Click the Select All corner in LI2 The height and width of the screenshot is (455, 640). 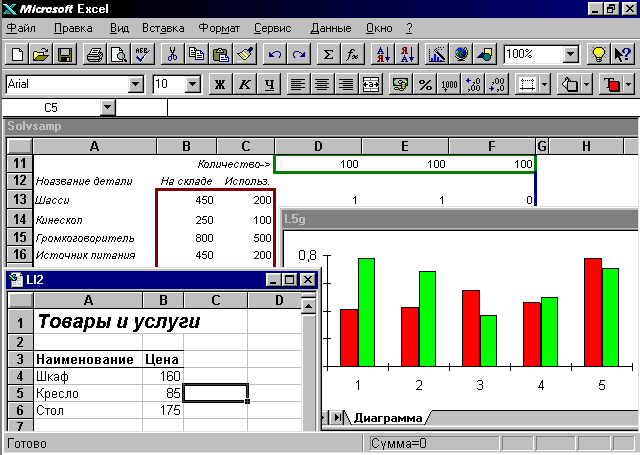[20, 300]
